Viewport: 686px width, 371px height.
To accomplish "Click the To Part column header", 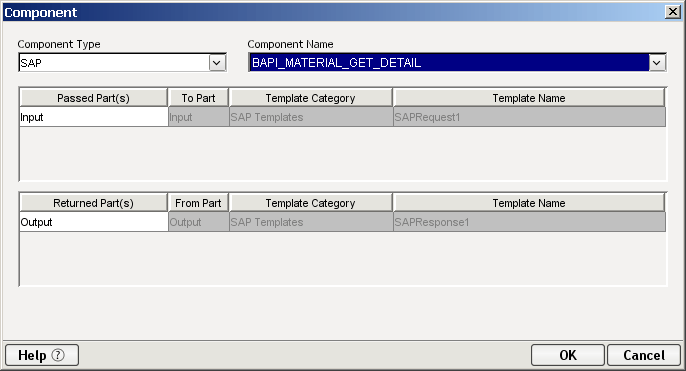I will point(198,98).
